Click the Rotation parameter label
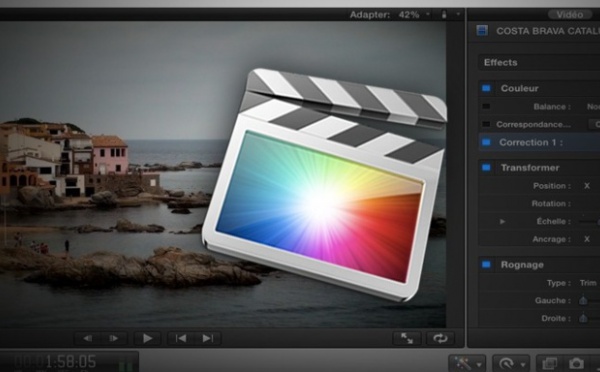The image size is (600, 372). 551,204
